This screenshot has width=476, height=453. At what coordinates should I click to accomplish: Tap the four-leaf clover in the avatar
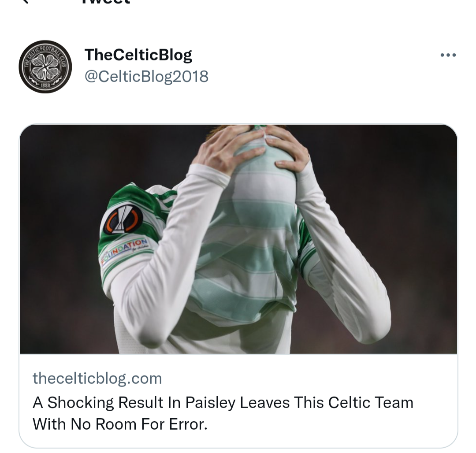click(x=45, y=67)
